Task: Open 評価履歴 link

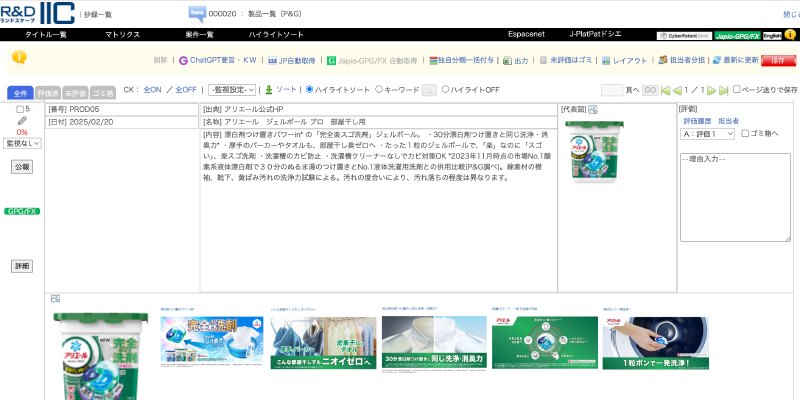Action: pyautogui.click(x=697, y=121)
